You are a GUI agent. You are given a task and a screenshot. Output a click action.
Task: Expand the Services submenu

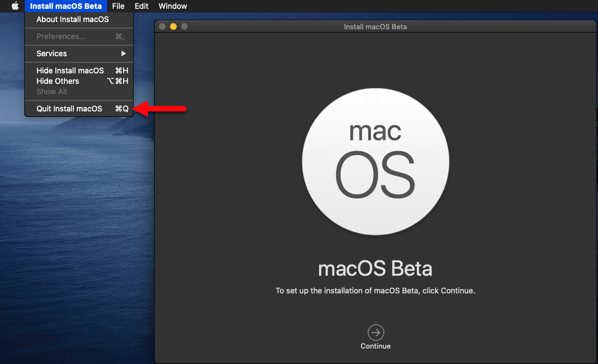click(x=79, y=53)
